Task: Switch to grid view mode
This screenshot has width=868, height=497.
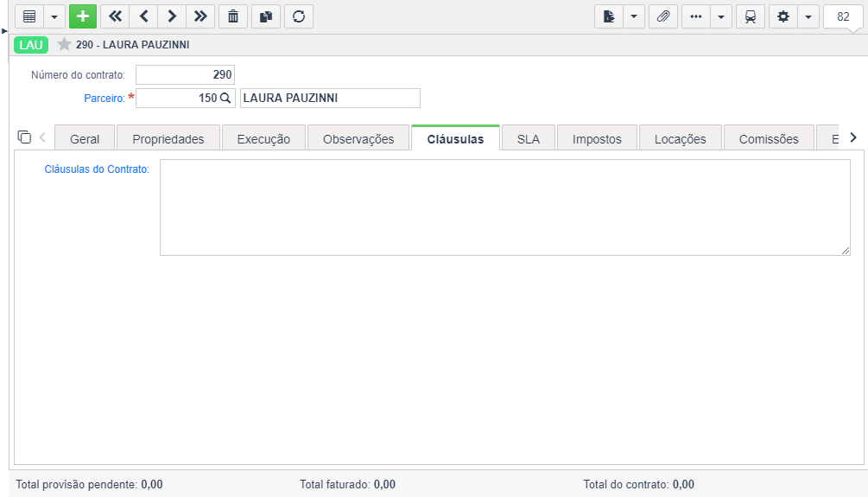Action: 29,16
